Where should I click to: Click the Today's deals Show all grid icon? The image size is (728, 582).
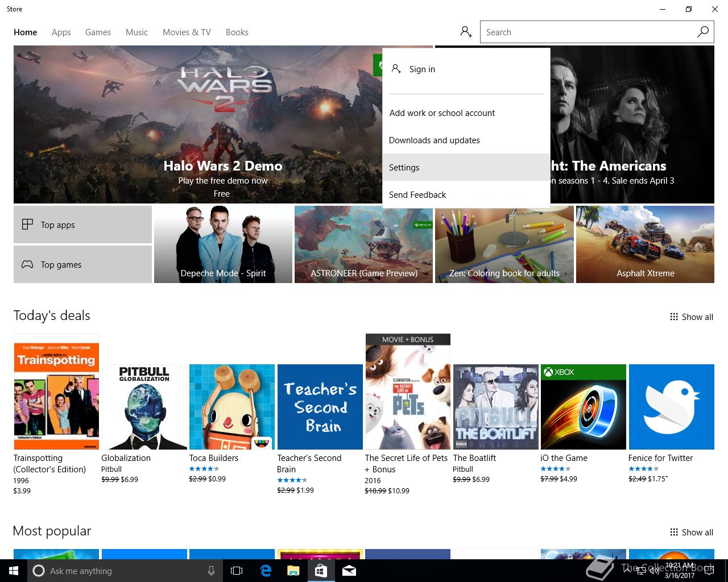click(674, 317)
